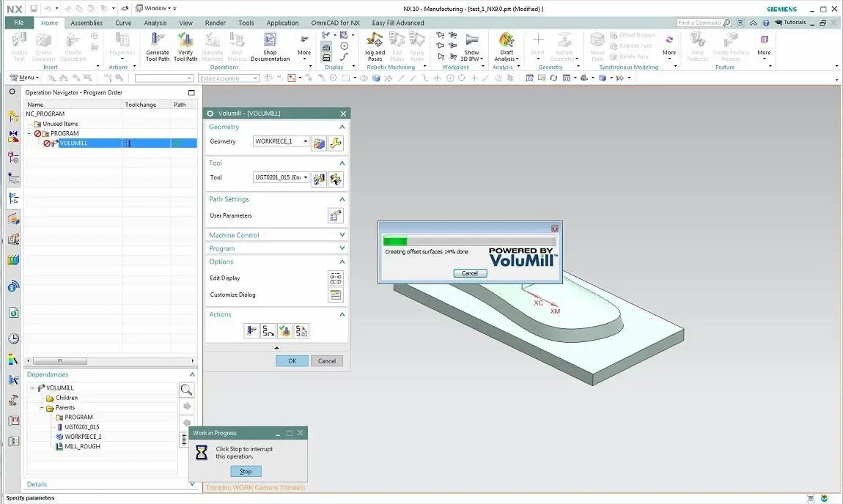The image size is (843, 504).
Task: Click the rightmost icon in the Tool row
Action: 336,179
